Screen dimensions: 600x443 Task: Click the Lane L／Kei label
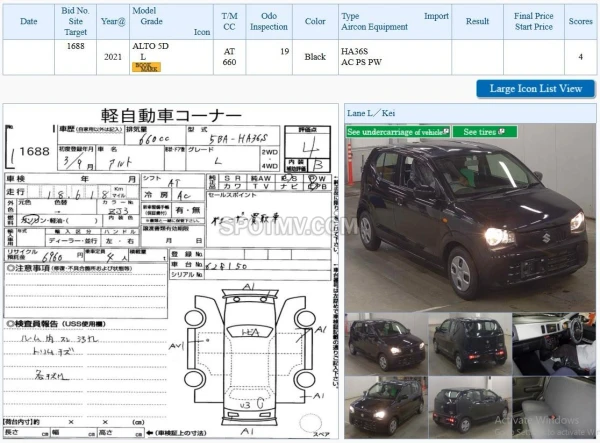pyautogui.click(x=371, y=113)
